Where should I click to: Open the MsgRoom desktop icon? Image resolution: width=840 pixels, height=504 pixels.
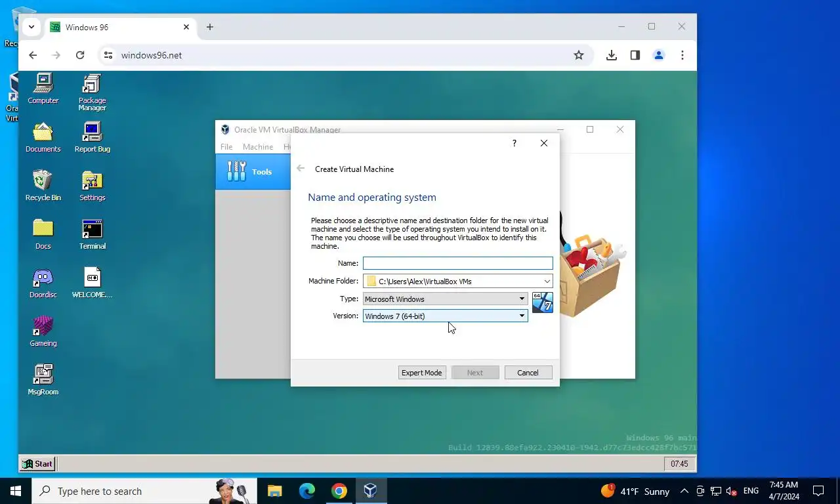43,380
